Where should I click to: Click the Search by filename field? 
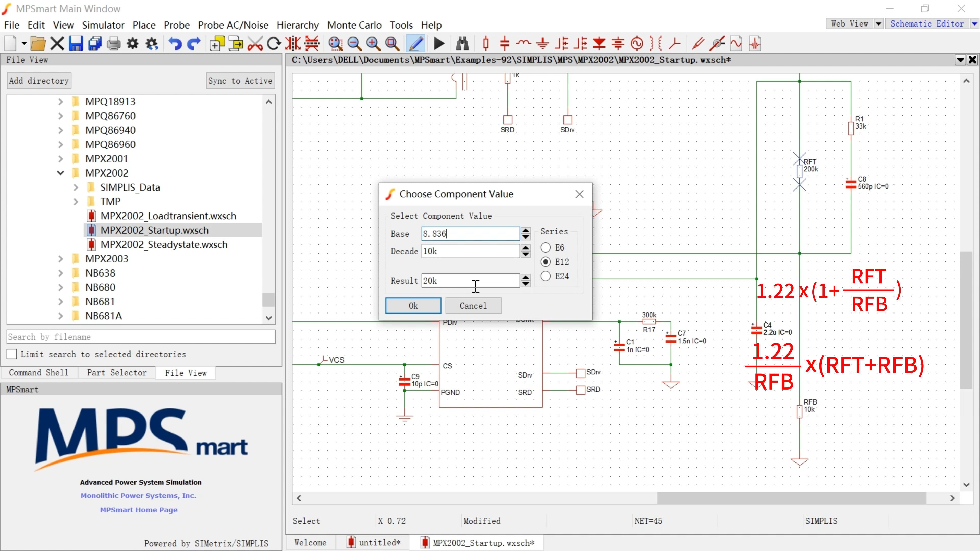coord(141,337)
